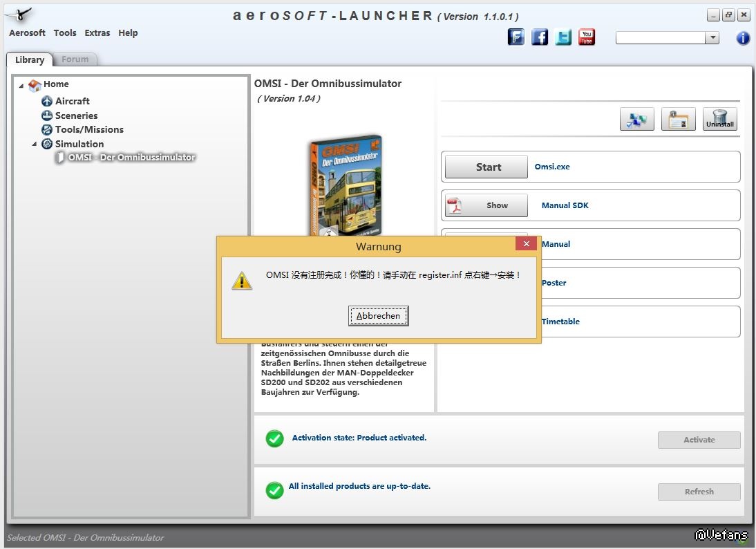Image resolution: width=756 pixels, height=549 pixels.
Task: Select Simulation in the library tree
Action: [79, 144]
